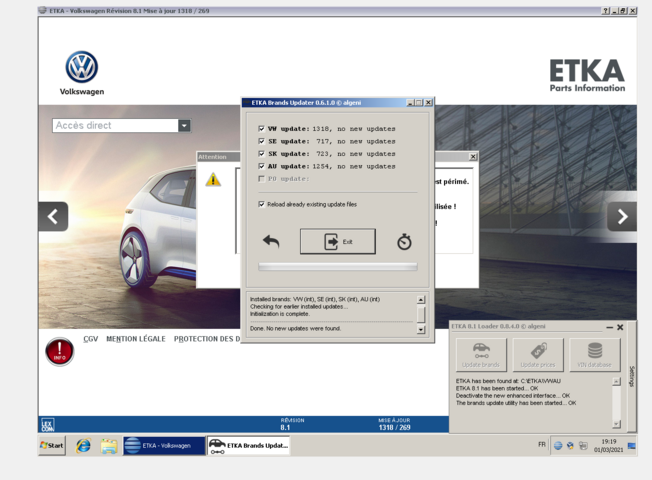This screenshot has width=652, height=480.
Task: Go to next slide with right arrow
Action: (622, 216)
